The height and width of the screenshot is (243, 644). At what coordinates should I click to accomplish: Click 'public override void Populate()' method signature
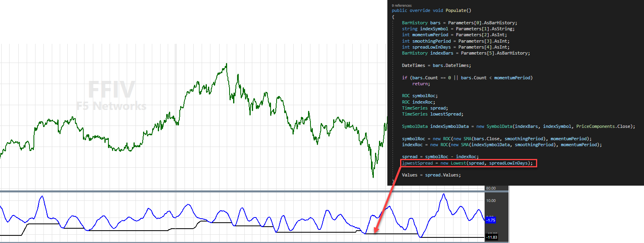tap(431, 10)
